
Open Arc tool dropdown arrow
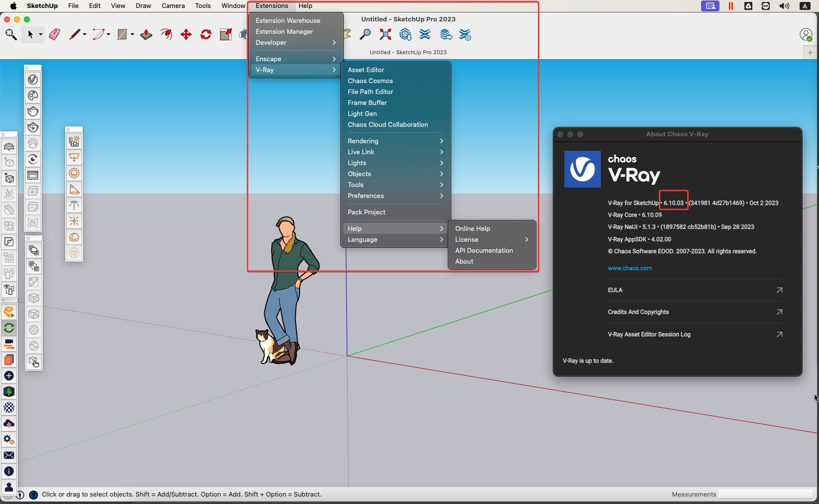tap(108, 34)
